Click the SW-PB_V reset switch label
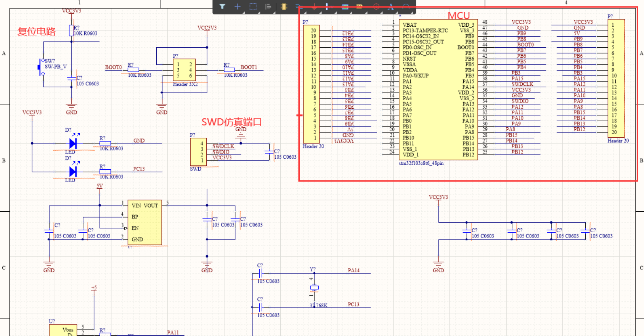 (56, 66)
